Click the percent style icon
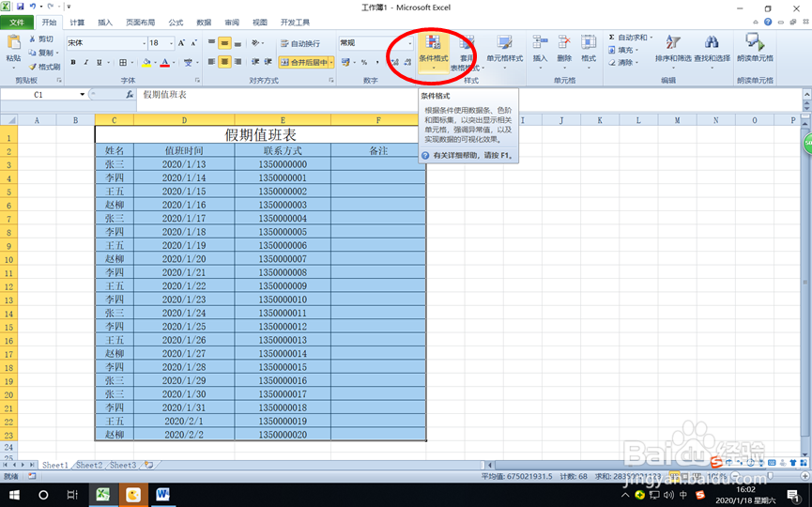Viewport: 812px width, 507px height. 364,62
